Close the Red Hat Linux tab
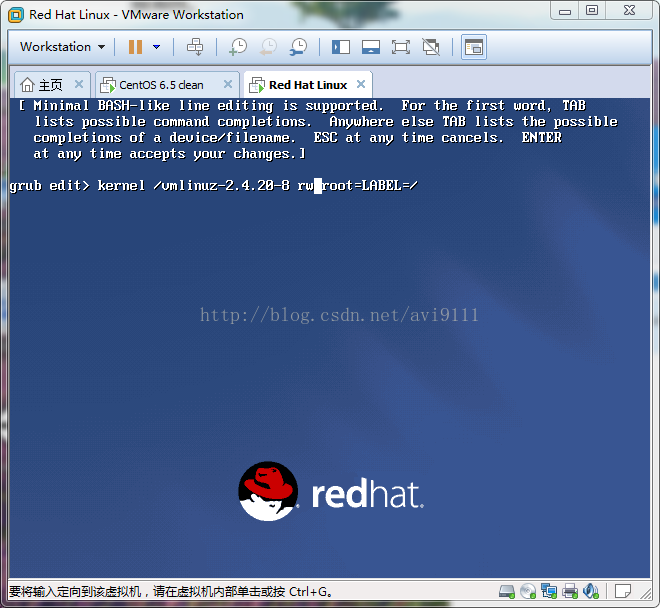Image resolution: width=660 pixels, height=608 pixels. (361, 84)
